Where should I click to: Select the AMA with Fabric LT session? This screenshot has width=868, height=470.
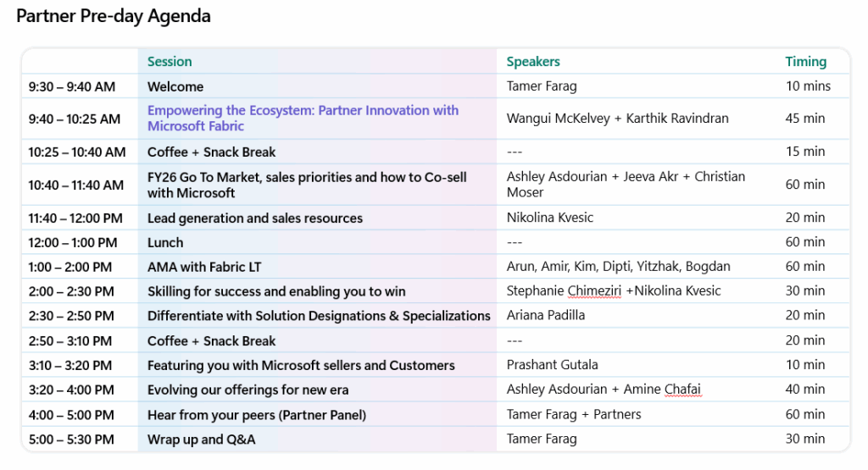204,267
